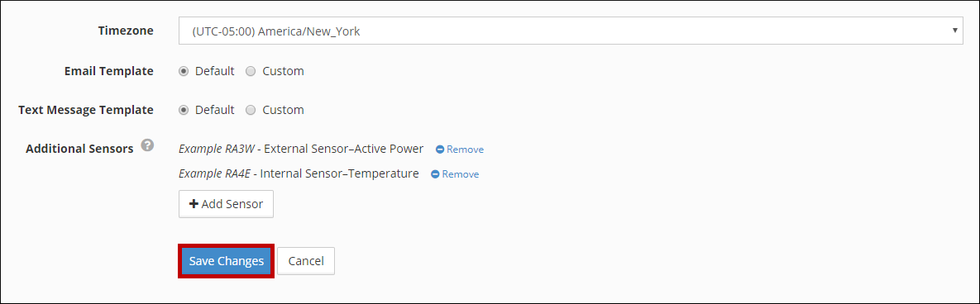Select Default for Email Template
Image resolution: width=980 pixels, height=304 pixels.
click(184, 71)
